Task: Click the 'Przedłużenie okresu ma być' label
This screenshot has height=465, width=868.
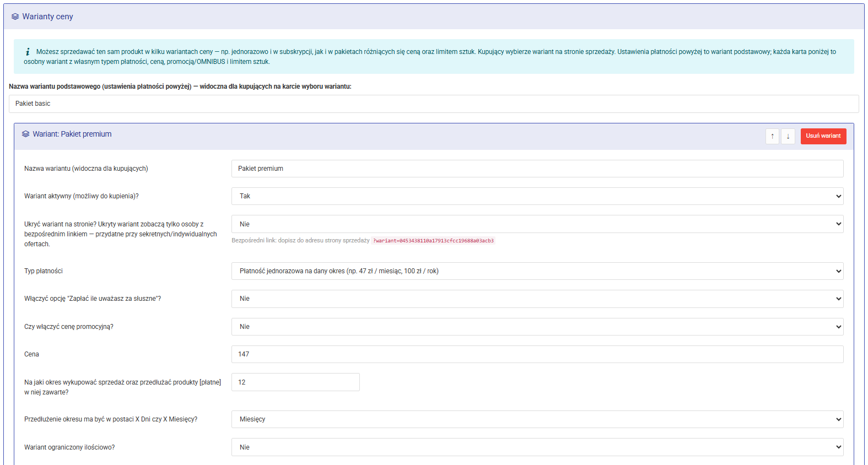Action: (x=111, y=419)
